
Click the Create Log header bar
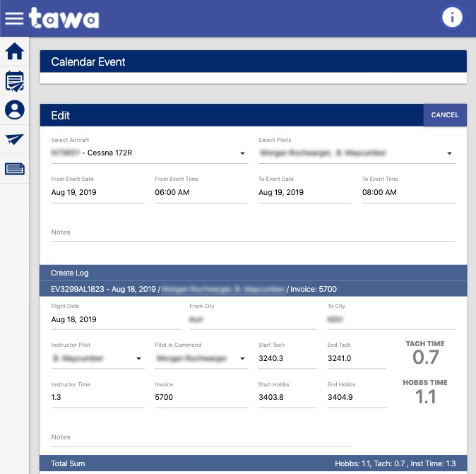click(253, 273)
